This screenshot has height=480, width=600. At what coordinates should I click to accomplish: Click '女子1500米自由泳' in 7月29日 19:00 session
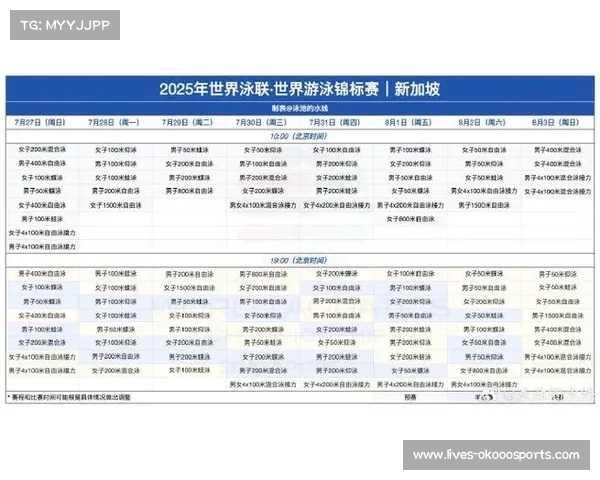point(189,288)
